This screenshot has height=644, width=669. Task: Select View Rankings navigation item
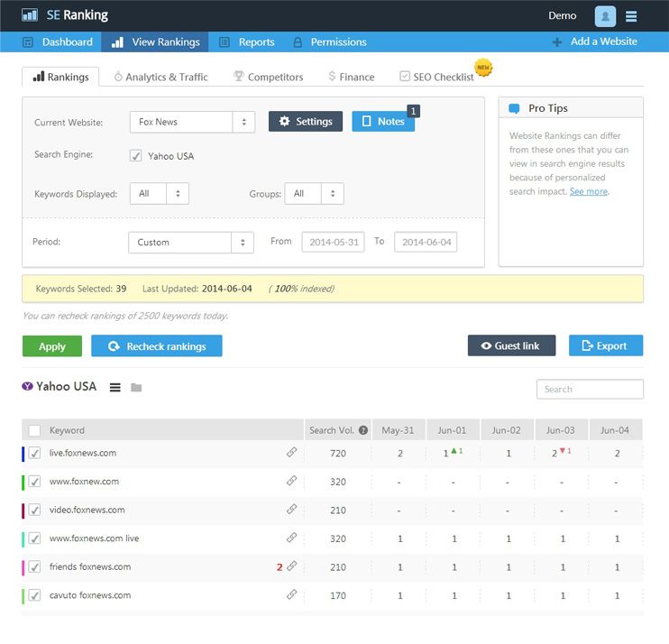(155, 41)
